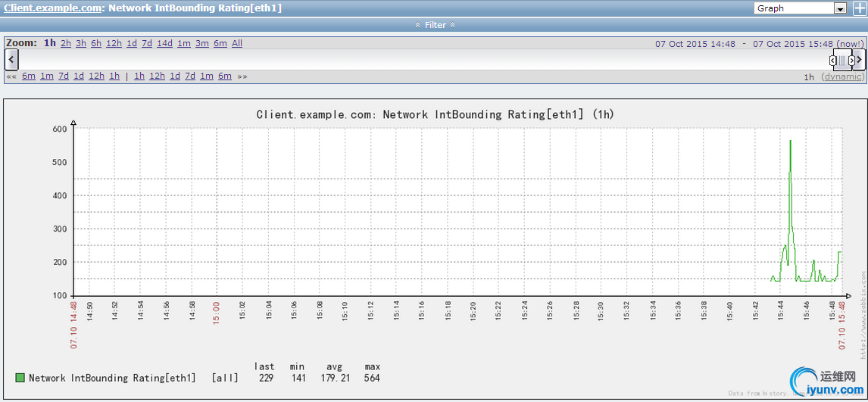The height and width of the screenshot is (402, 868).
Task: Open the Client.example.com host link
Action: click(52, 8)
